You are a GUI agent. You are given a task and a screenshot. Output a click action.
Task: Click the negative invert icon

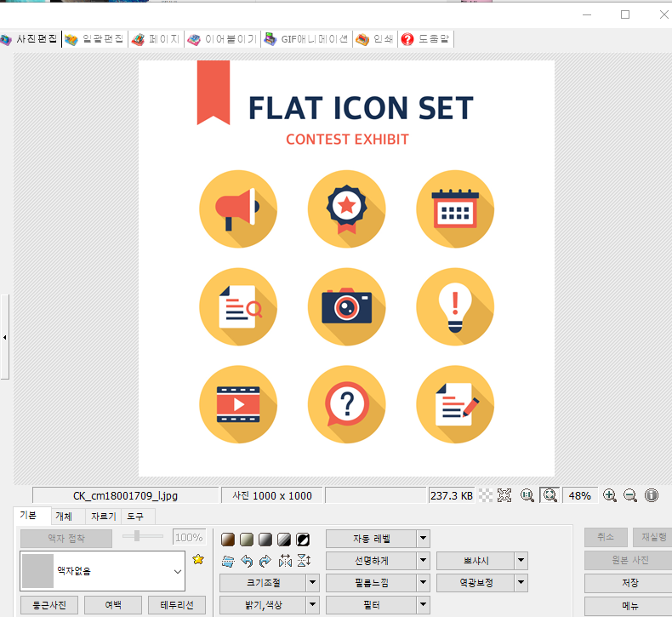[x=303, y=540]
